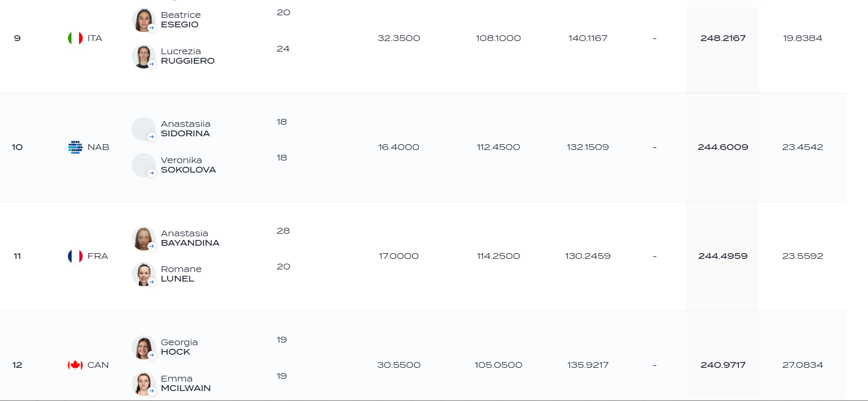Select the Georgia HOCK name link
Viewport: 868px width, 401px height.
179,347
